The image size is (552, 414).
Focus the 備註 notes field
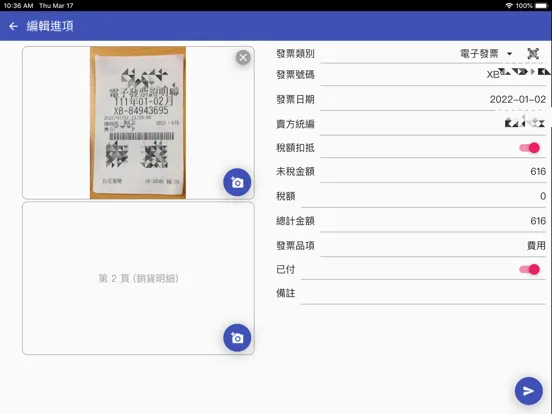424,294
